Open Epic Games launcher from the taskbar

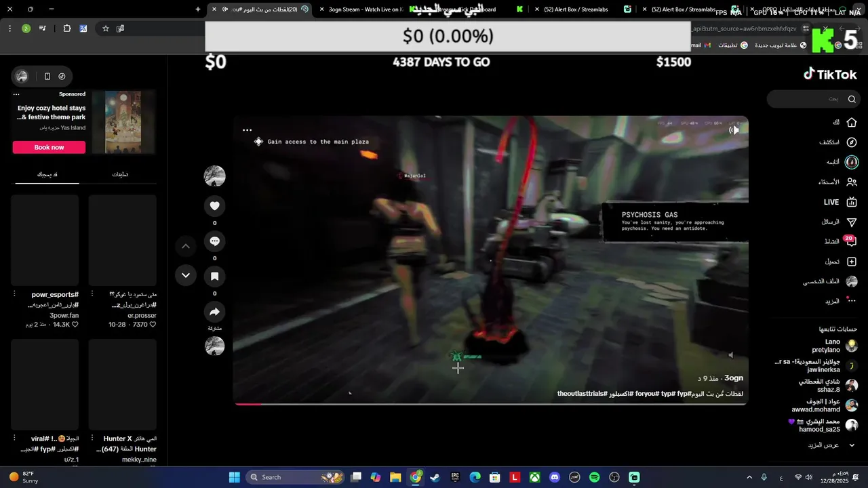pos(455,477)
